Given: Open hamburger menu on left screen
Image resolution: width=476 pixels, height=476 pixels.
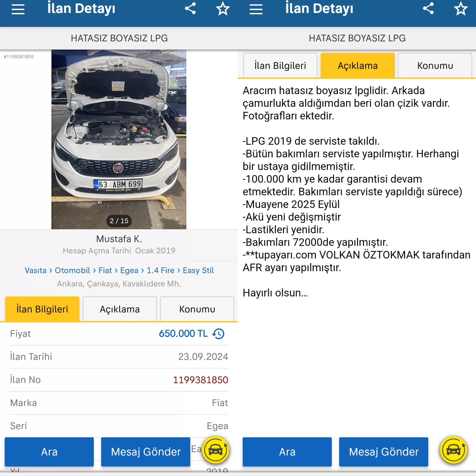Looking at the screenshot, I should click(18, 9).
